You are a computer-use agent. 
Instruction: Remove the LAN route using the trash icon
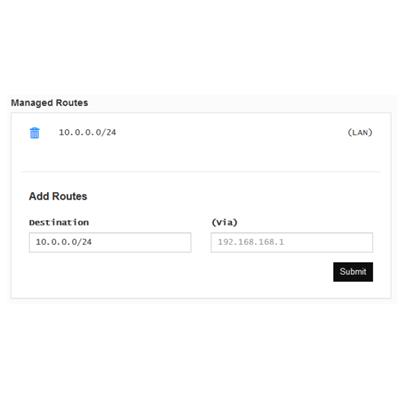[x=35, y=133]
